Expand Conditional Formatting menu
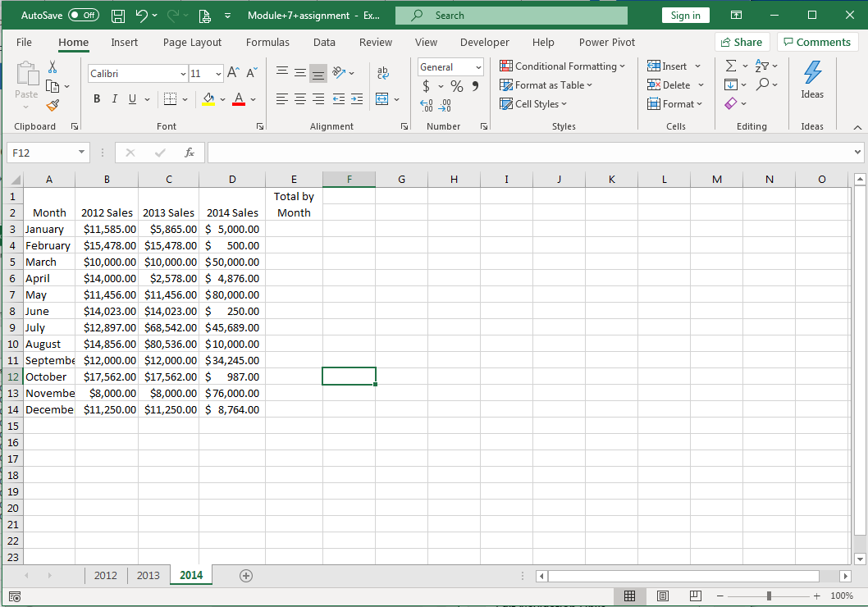 [x=563, y=66]
